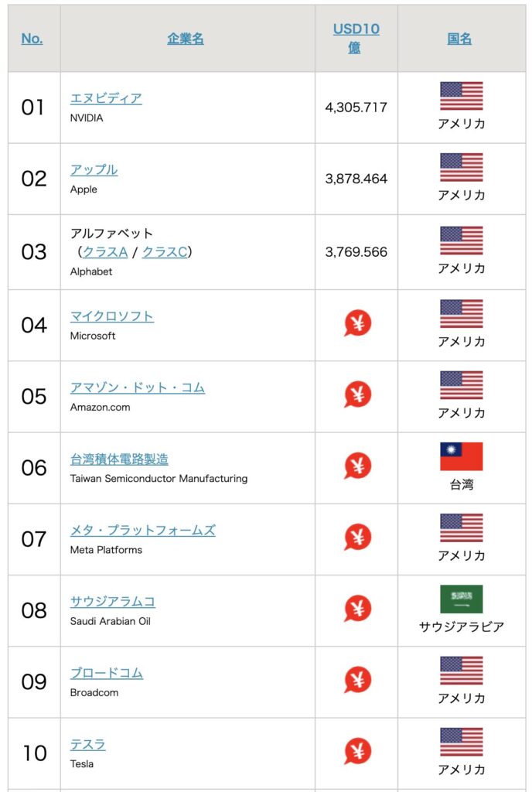Sort by 国名 column header
This screenshot has height=792, width=532.
coord(459,38)
